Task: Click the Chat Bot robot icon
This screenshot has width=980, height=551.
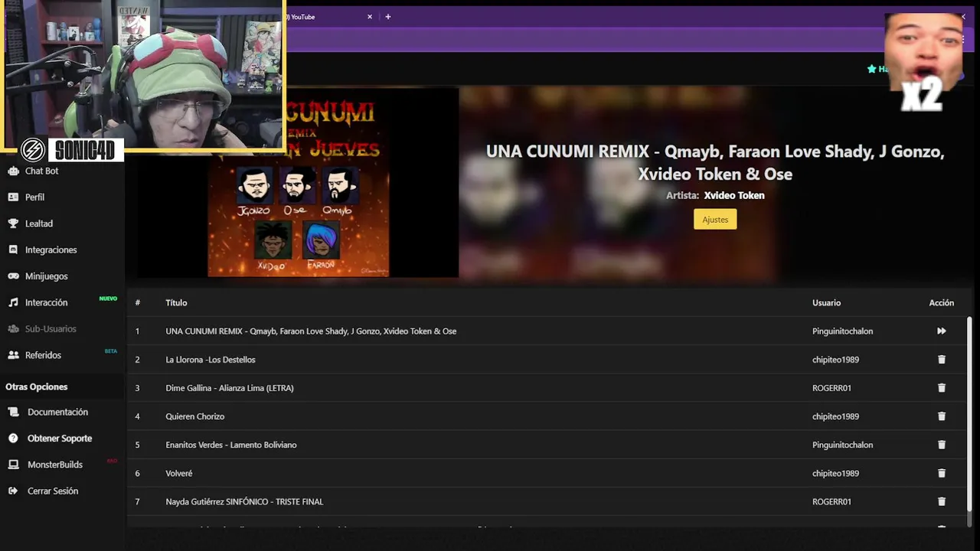Action: click(x=13, y=171)
